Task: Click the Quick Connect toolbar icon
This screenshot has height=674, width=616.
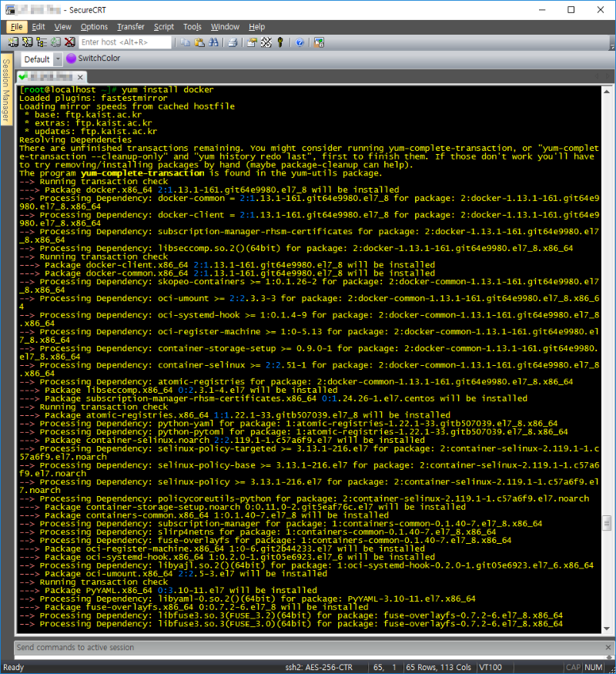Action: [x=28, y=42]
